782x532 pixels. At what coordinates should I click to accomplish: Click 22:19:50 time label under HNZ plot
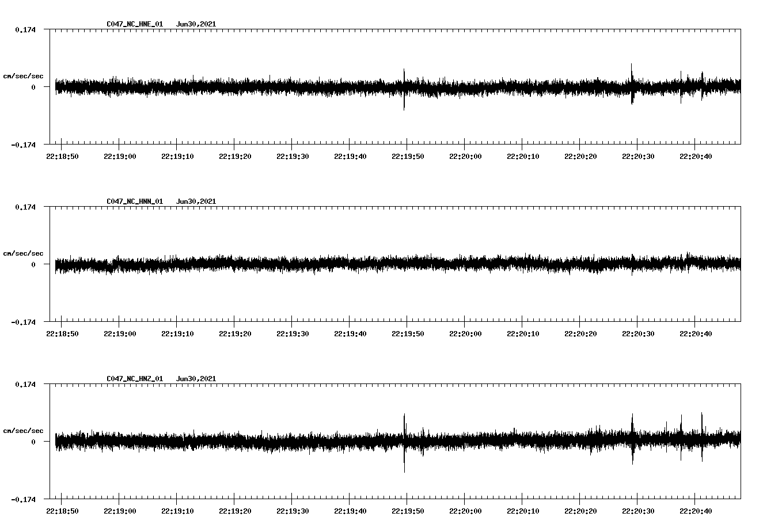tap(408, 511)
